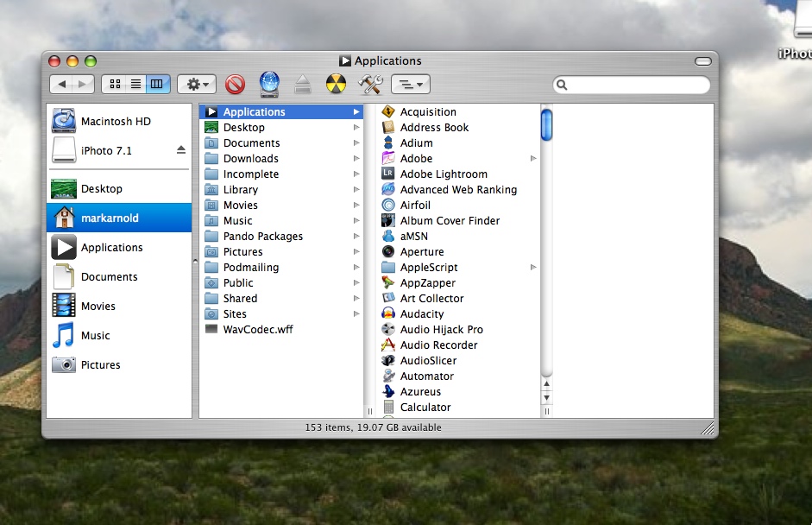Select the Aperture app
Viewport: 812px width, 525px height.
[458, 252]
